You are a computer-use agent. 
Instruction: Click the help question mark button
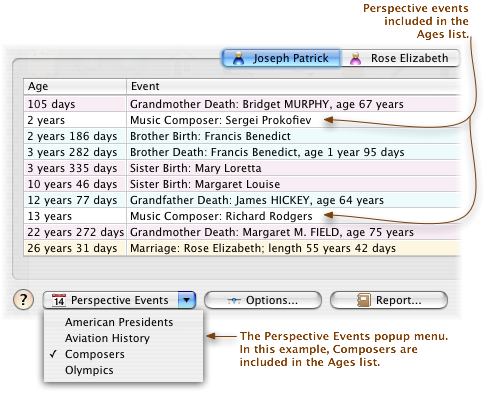coord(23,300)
